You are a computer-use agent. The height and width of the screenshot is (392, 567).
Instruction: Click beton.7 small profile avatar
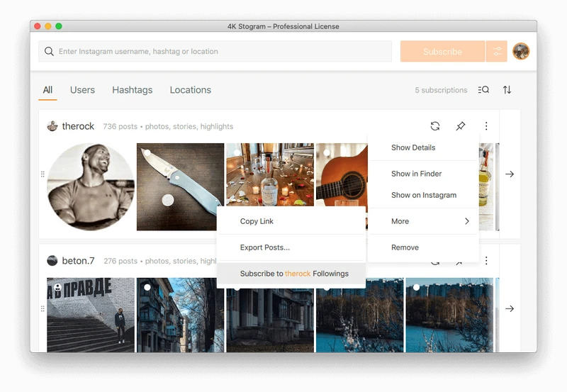pos(52,261)
